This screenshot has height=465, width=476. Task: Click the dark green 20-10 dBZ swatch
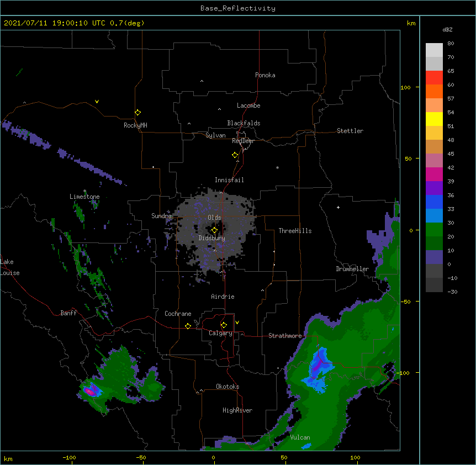434,244
